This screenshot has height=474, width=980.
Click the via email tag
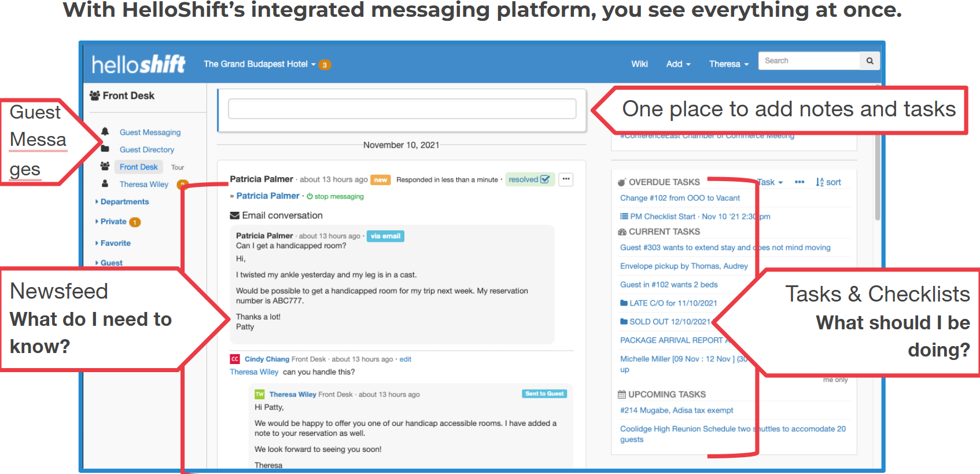tap(385, 236)
